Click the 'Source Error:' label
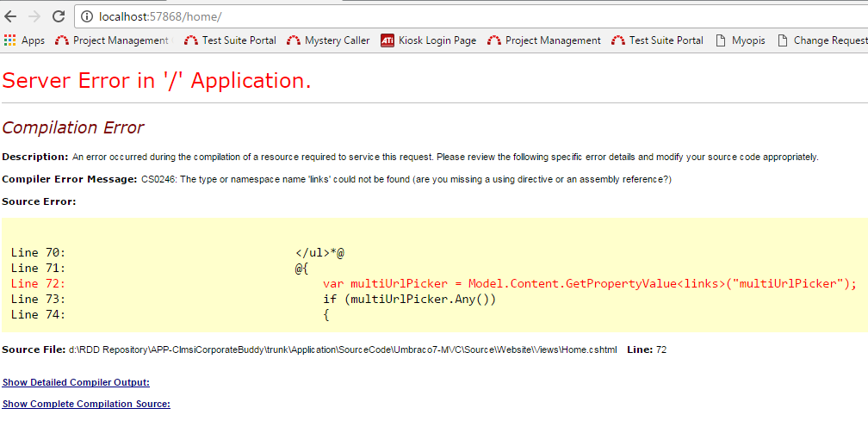Screen dimensions: 868x433 (x=39, y=201)
